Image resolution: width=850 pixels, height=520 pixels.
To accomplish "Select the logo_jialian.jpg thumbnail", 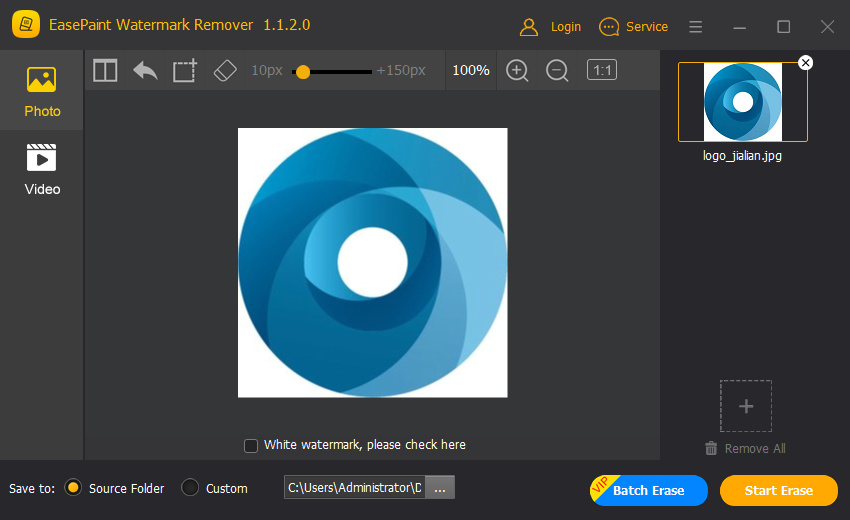I will click(x=743, y=102).
